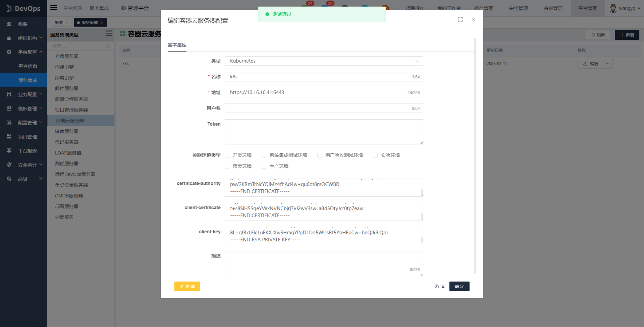This screenshot has width=644, height=327.
Task: Select the 安全审计 shield icon
Action: tap(9, 165)
